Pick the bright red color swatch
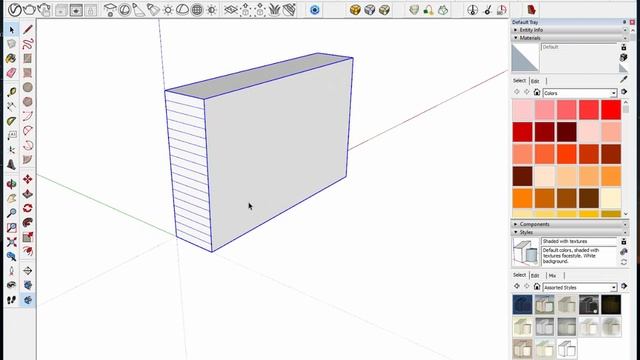Viewport: 640px width, 360px height. click(x=611, y=110)
